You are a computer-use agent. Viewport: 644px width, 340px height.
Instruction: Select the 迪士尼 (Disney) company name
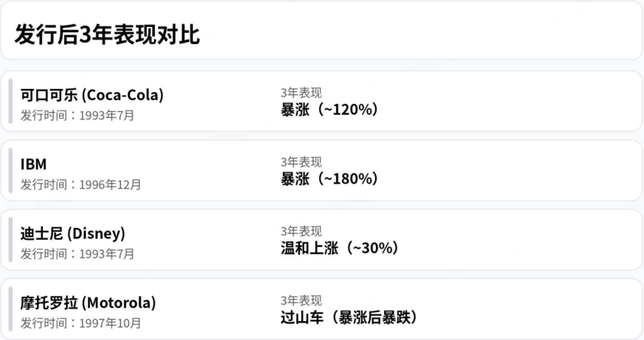tap(73, 234)
